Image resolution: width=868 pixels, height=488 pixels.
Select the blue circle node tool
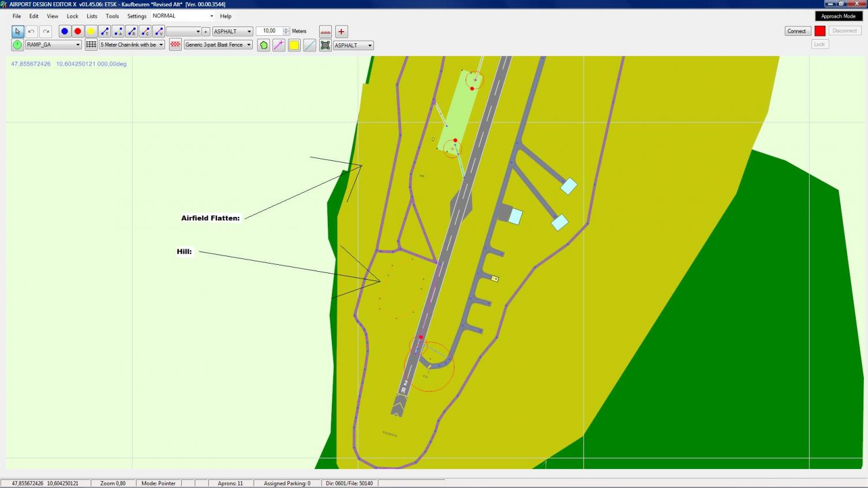[x=65, y=32]
